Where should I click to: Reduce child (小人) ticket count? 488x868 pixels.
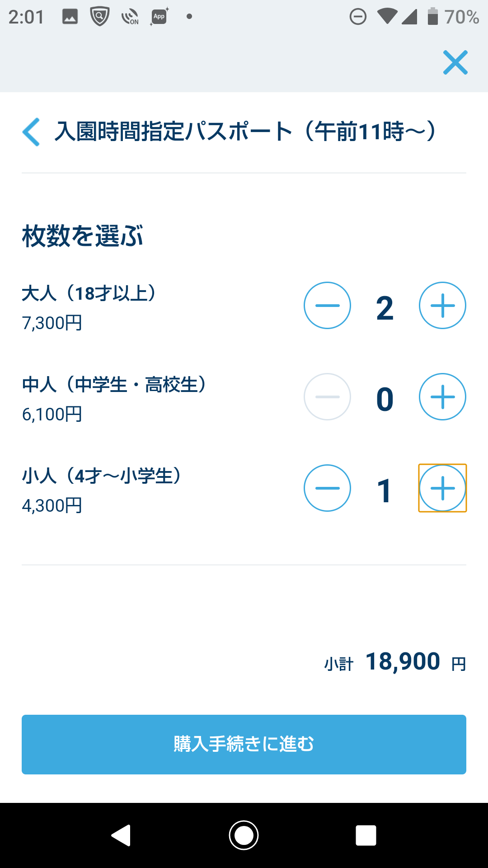pyautogui.click(x=327, y=488)
